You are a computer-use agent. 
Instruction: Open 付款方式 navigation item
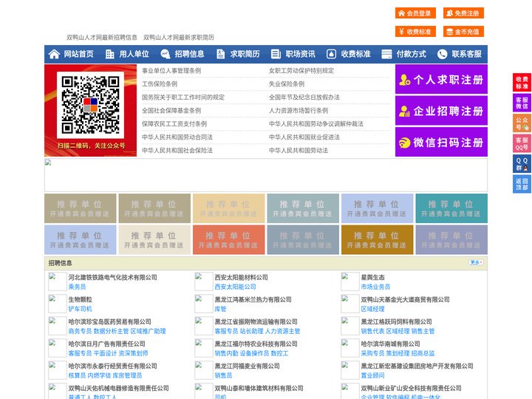click(x=412, y=54)
